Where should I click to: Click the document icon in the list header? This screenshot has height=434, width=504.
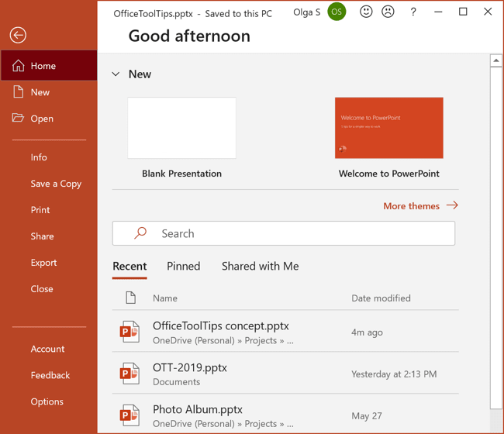(x=130, y=298)
